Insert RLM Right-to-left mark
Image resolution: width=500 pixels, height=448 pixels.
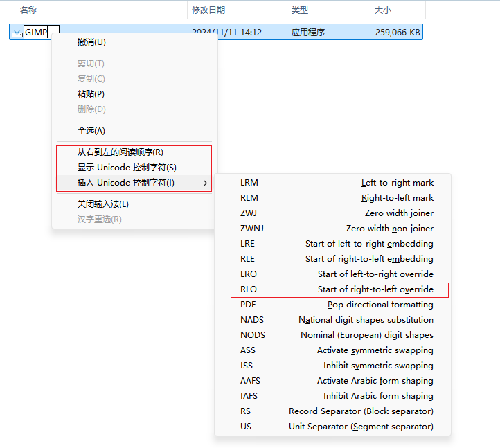pyautogui.click(x=337, y=198)
